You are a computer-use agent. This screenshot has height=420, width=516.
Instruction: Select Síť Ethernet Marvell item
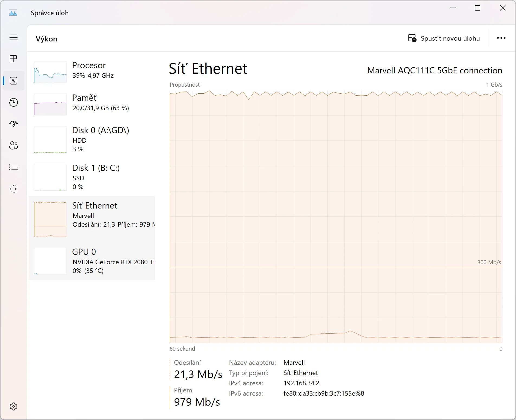coord(92,219)
